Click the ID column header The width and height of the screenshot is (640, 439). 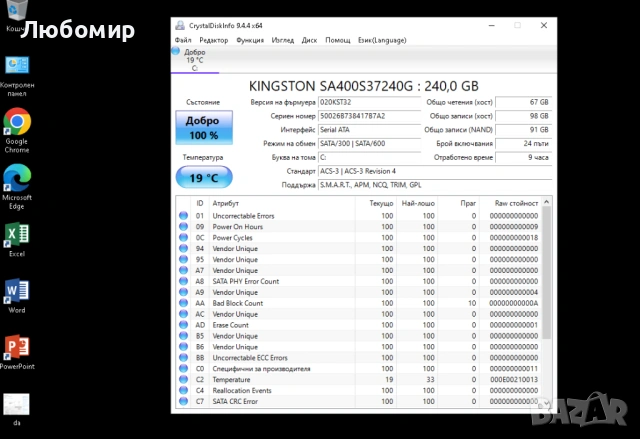tap(200, 203)
